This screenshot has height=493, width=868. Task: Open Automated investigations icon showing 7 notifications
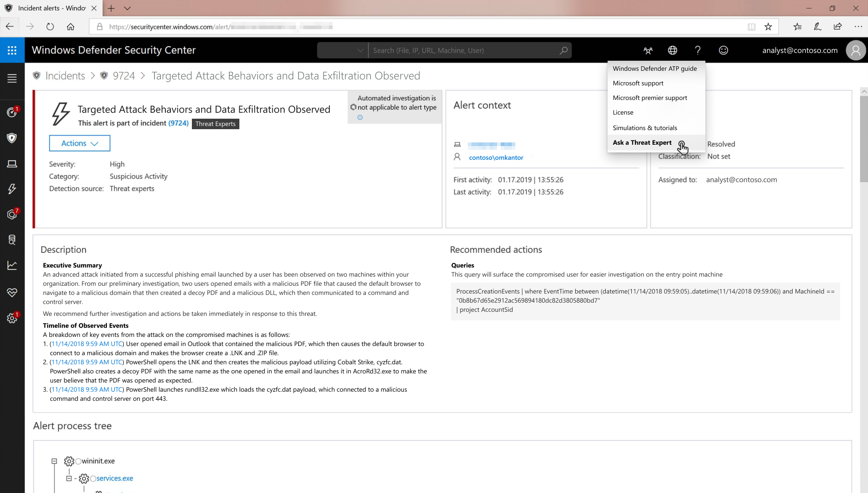[12, 214]
